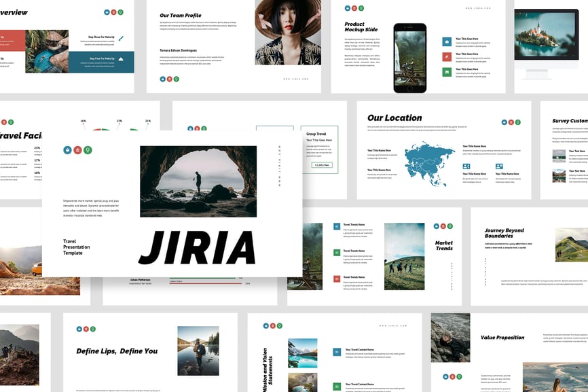This screenshot has height=392, width=588.
Task: Select the Our Location heading
Action: [x=394, y=118]
